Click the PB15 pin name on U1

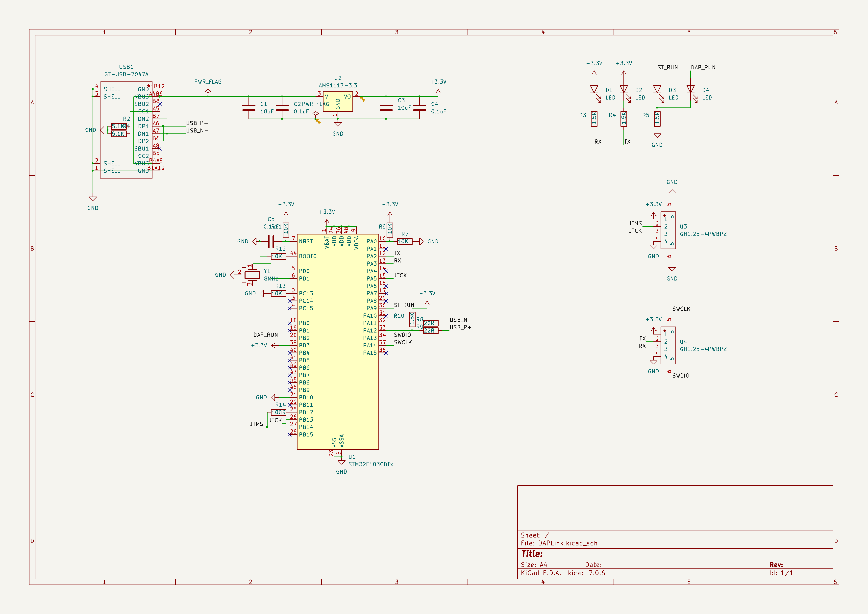coord(306,435)
